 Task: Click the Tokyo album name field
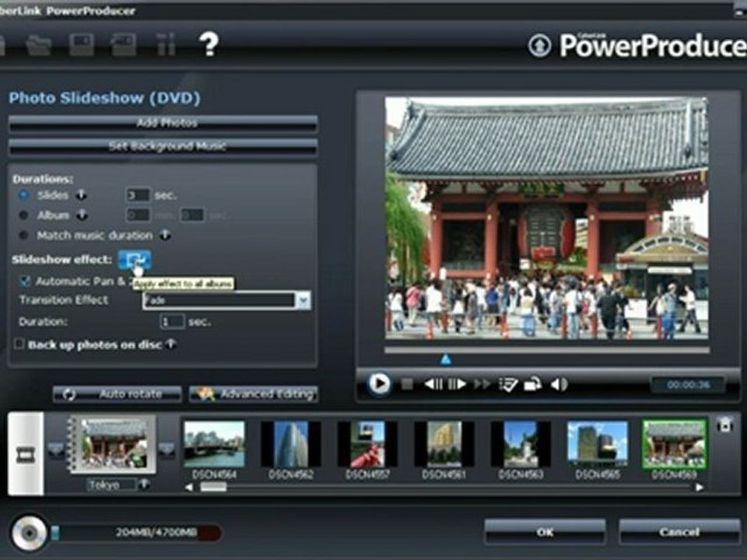point(111,485)
